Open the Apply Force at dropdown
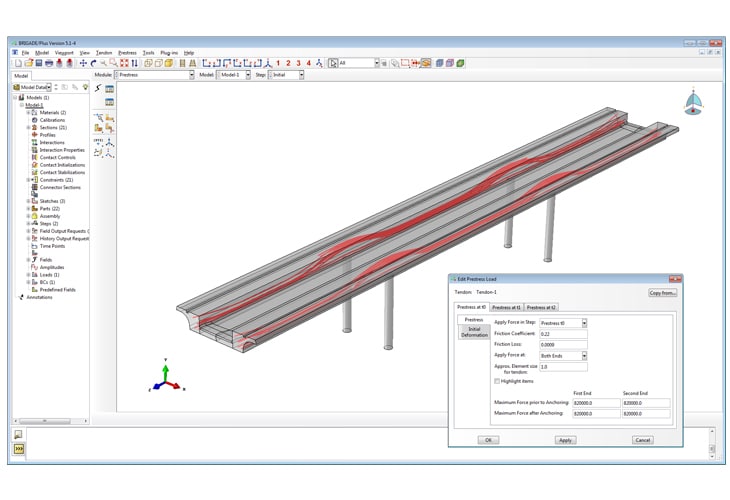Image resolution: width=730 pixels, height=500 pixels. pyautogui.click(x=563, y=356)
